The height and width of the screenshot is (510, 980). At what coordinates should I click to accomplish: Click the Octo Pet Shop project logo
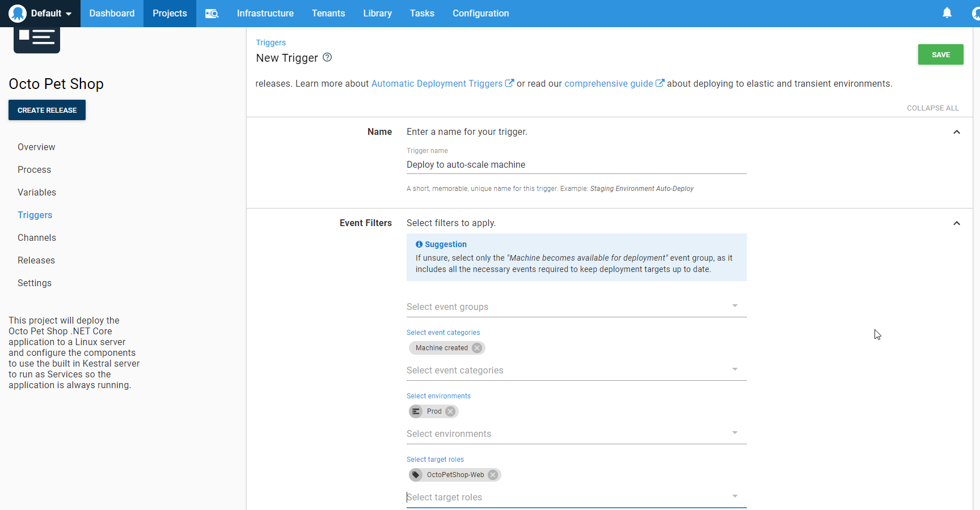pyautogui.click(x=37, y=39)
